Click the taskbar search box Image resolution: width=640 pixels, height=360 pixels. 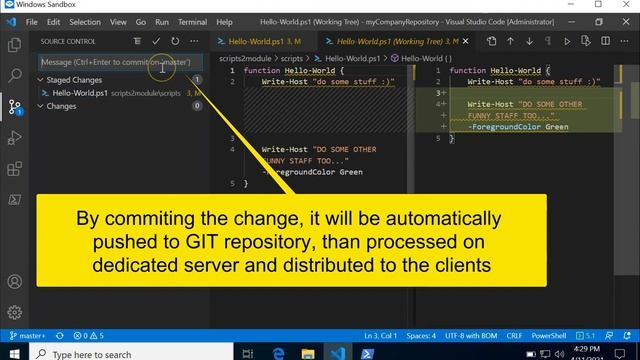pyautogui.click(x=131, y=353)
